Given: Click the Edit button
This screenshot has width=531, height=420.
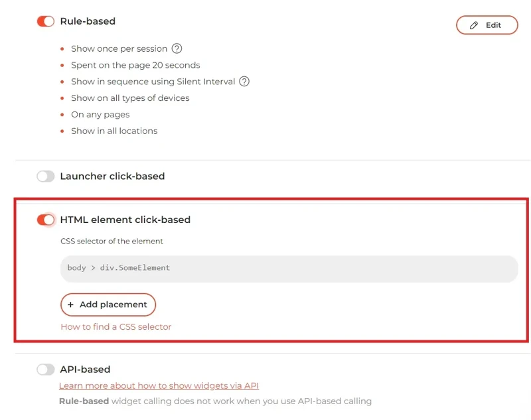Looking at the screenshot, I should [487, 25].
